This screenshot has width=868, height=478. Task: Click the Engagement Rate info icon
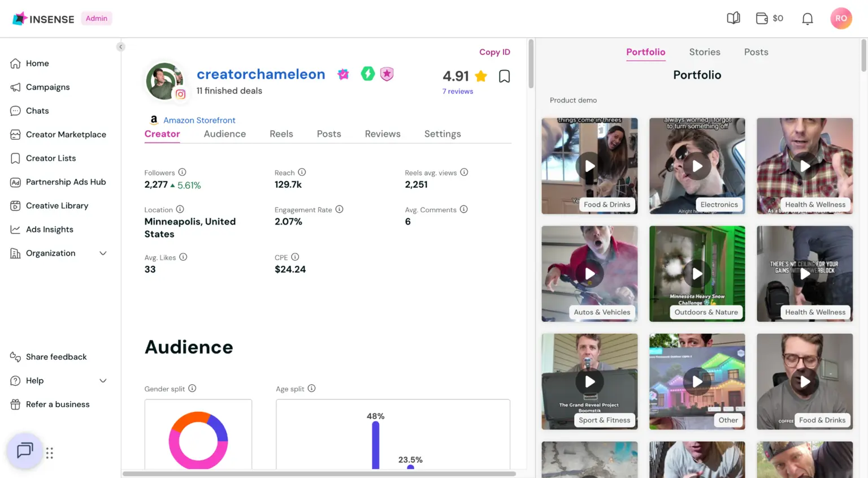pyautogui.click(x=339, y=209)
